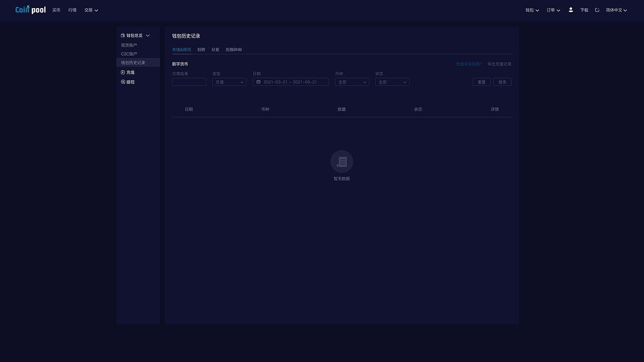Open the 充值没有到账? help link
This screenshot has height=362, width=644.
point(469,64)
